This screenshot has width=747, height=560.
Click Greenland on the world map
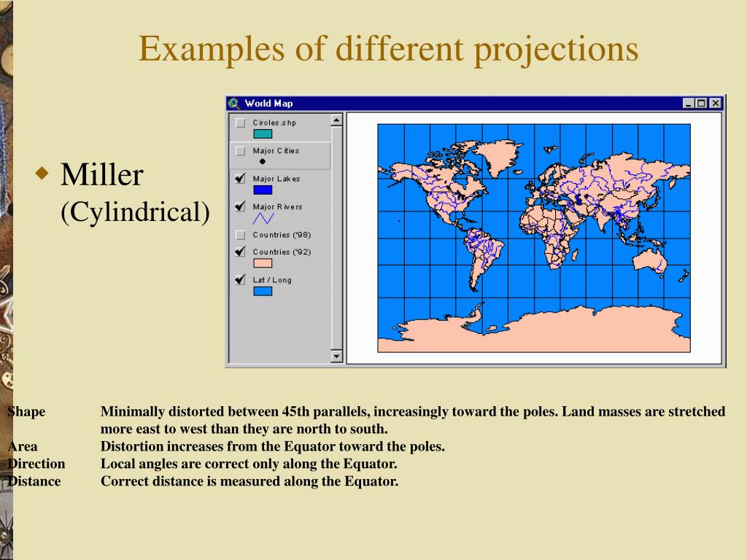498,157
